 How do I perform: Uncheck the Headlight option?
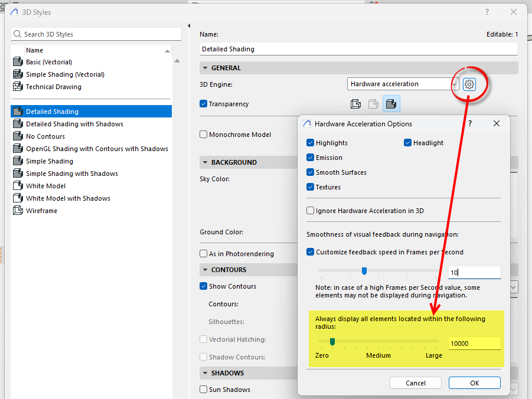pos(407,143)
